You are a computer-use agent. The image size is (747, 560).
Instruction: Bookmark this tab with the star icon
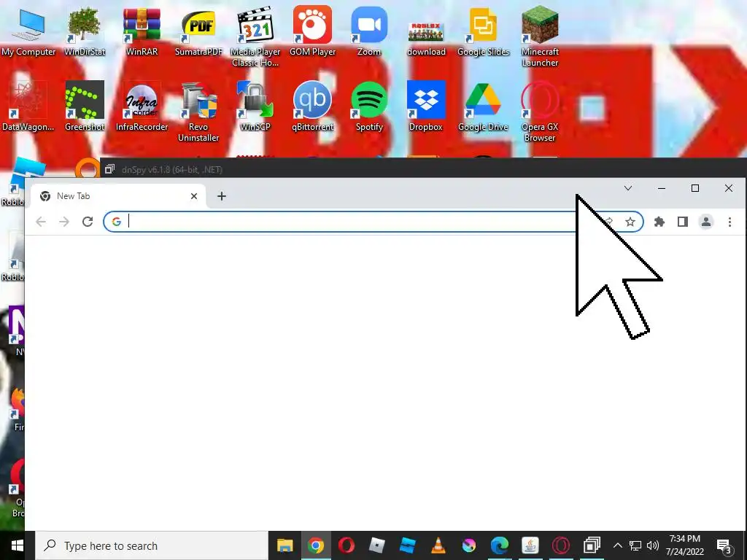point(630,222)
